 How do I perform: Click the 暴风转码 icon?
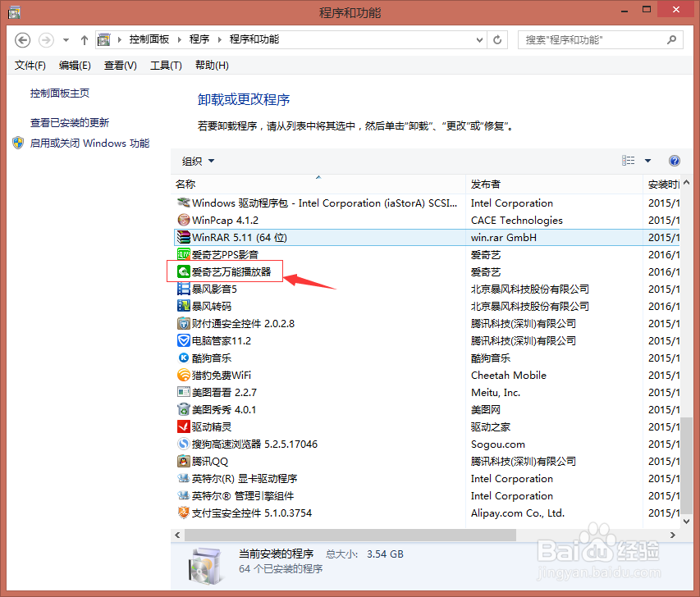point(184,306)
